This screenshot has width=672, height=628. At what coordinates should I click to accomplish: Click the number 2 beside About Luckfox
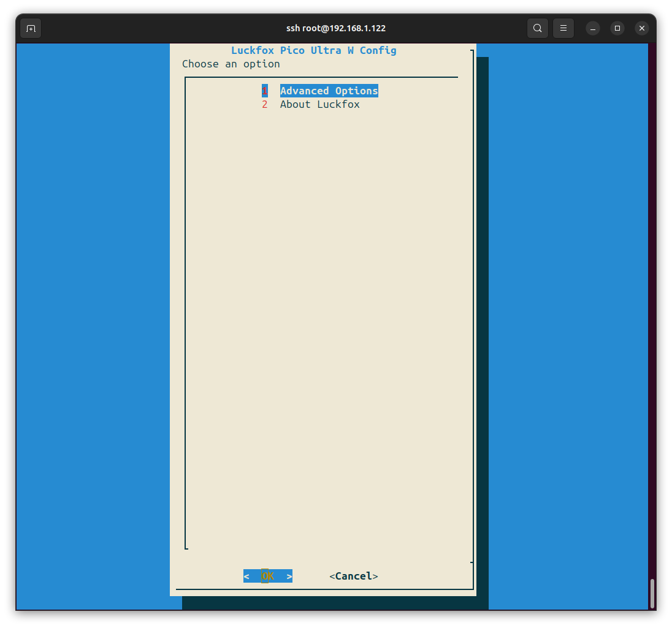click(265, 105)
